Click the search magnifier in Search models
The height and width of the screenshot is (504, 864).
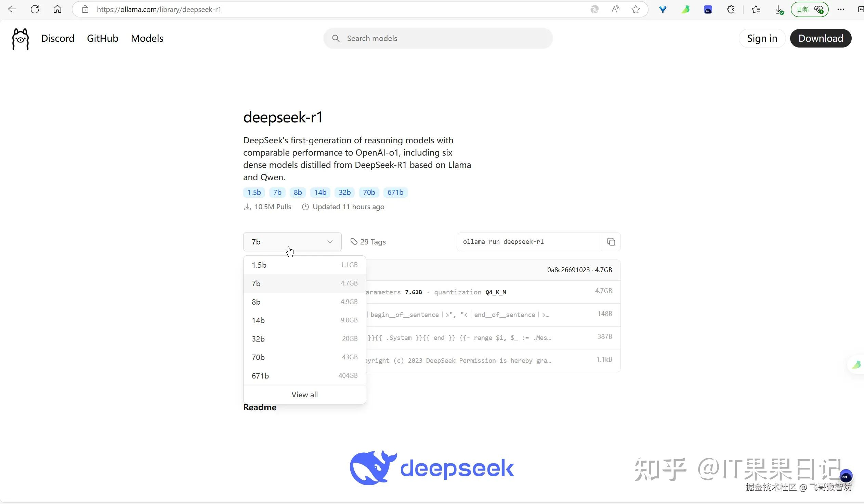[x=335, y=38]
